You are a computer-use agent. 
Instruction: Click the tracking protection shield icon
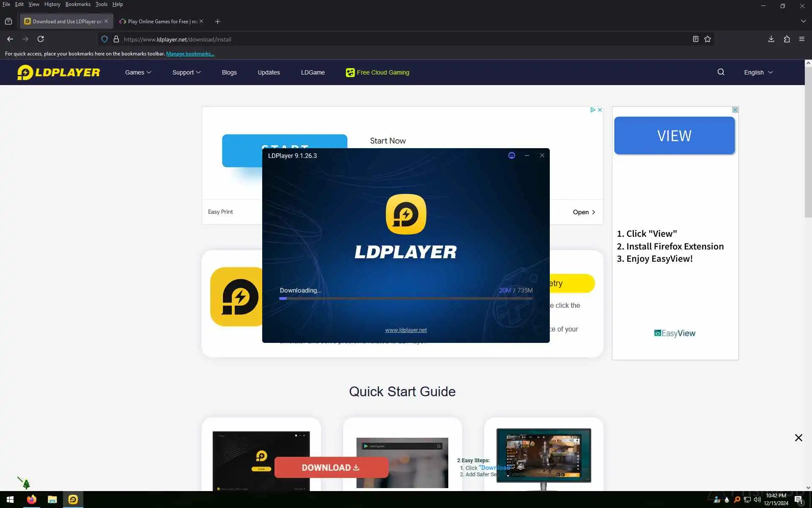pos(104,39)
